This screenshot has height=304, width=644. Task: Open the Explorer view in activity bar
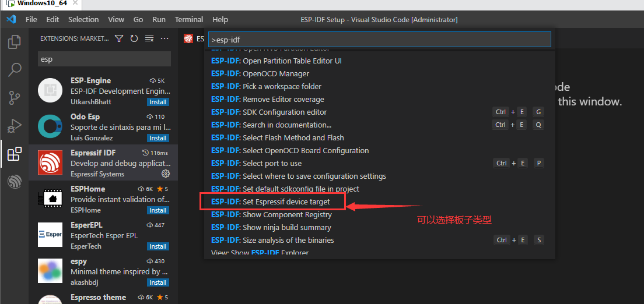tap(14, 43)
